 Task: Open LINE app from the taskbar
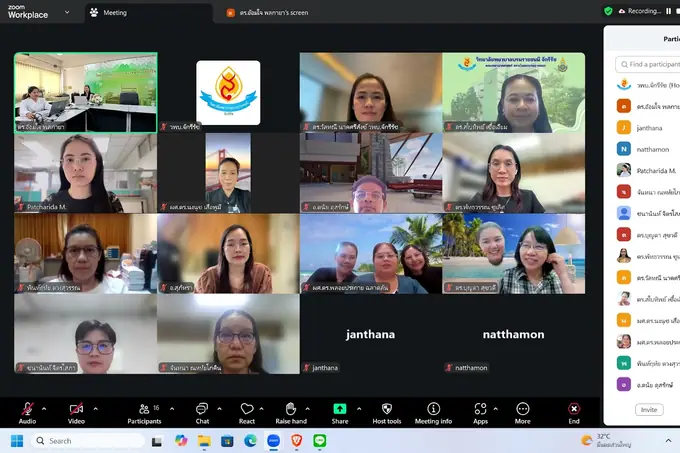point(320,441)
